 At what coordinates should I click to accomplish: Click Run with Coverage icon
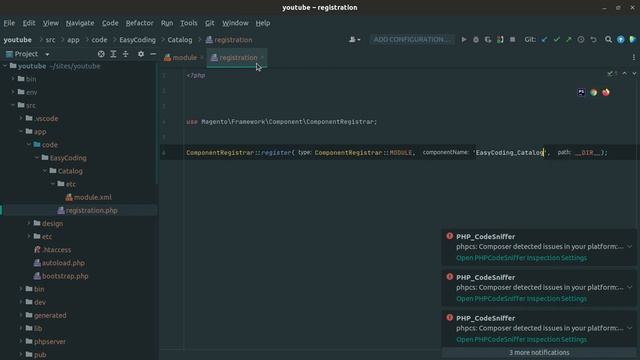tap(488, 40)
